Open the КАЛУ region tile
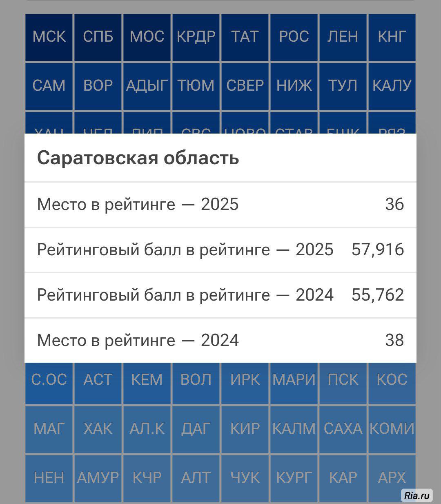Image resolution: width=441 pixels, height=504 pixels. 392,86
